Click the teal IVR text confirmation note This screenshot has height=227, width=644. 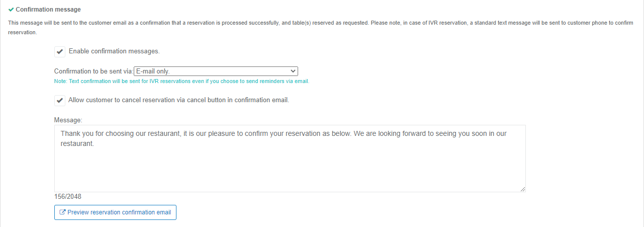[x=181, y=82]
